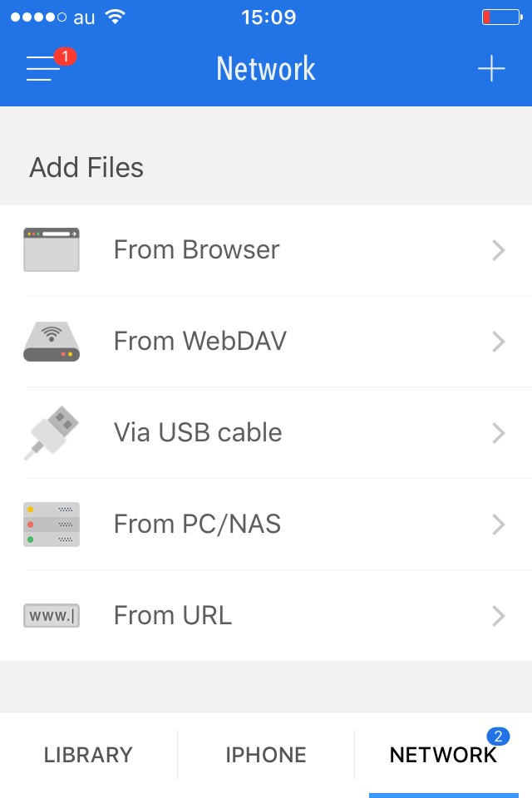Expand the From WebDAV row chevron

tap(499, 342)
